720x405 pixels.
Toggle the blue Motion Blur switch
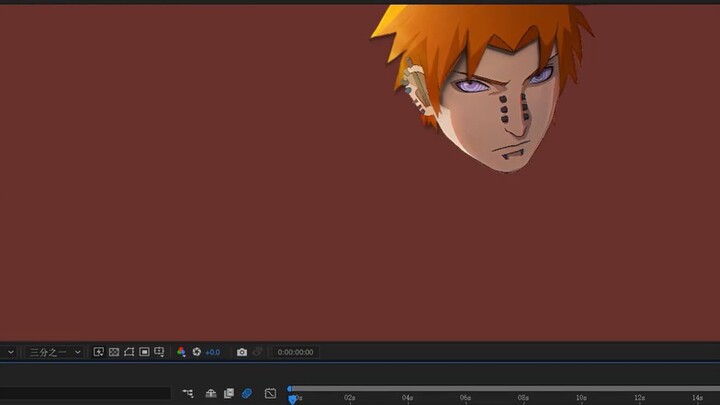pos(247,393)
